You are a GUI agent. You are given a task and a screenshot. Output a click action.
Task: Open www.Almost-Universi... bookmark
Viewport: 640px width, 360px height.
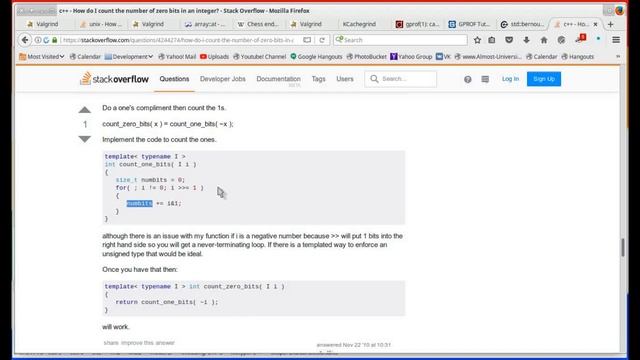[488, 57]
